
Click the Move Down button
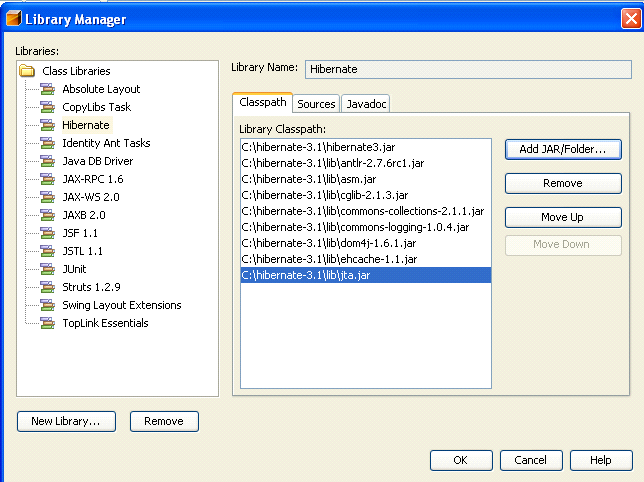point(563,245)
